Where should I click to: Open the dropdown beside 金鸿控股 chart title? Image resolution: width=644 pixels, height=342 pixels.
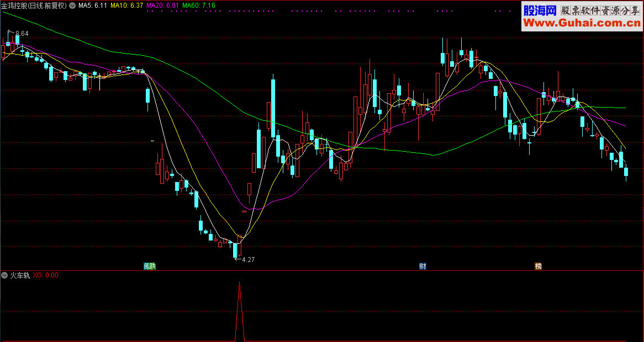(73, 6)
